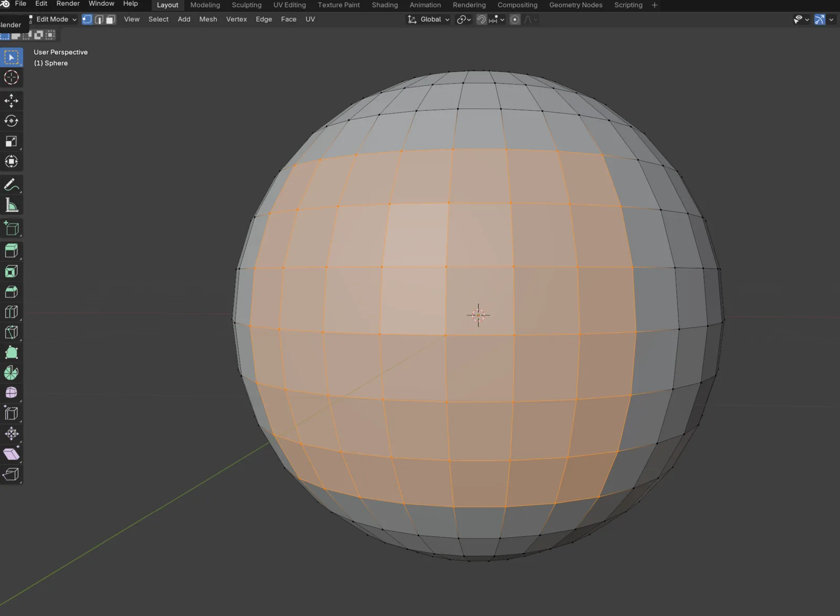The width and height of the screenshot is (840, 616).
Task: Switch to the Modeling workspace tab
Action: click(205, 5)
